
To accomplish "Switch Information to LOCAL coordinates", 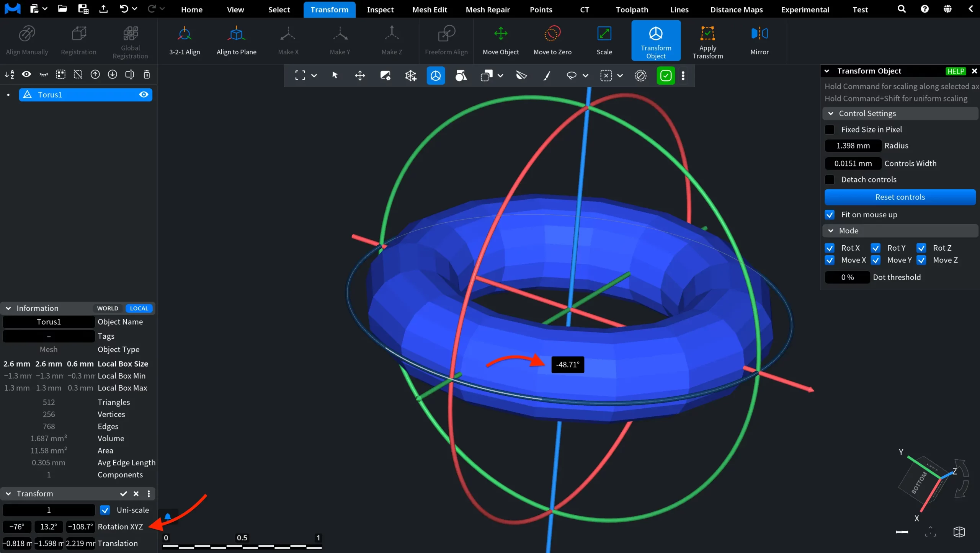I will 139,308.
